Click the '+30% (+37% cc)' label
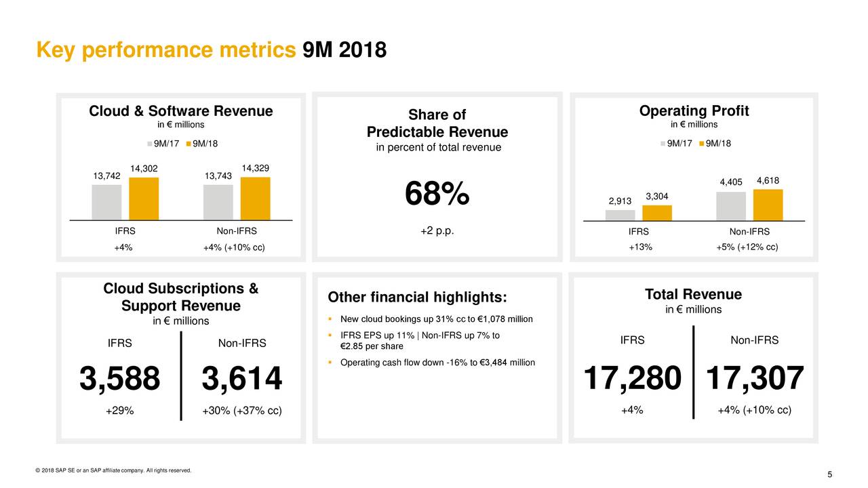Viewport: 868px width, 488px height. 242,411
